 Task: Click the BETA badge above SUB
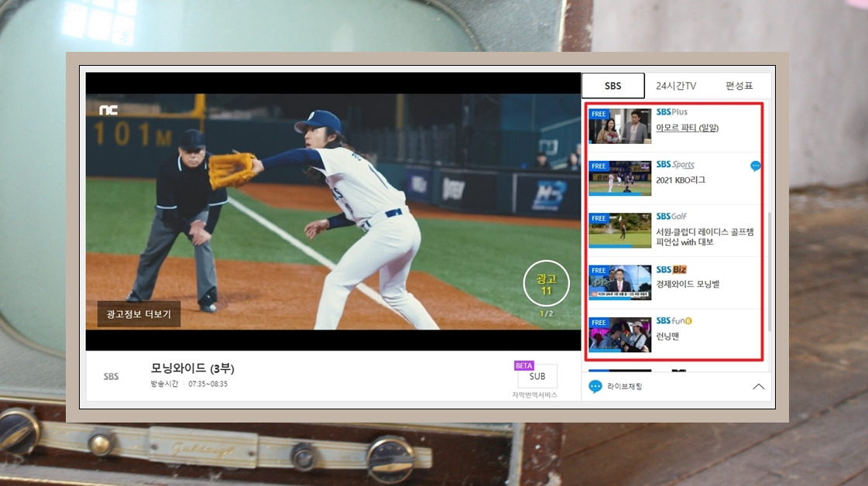(523, 365)
